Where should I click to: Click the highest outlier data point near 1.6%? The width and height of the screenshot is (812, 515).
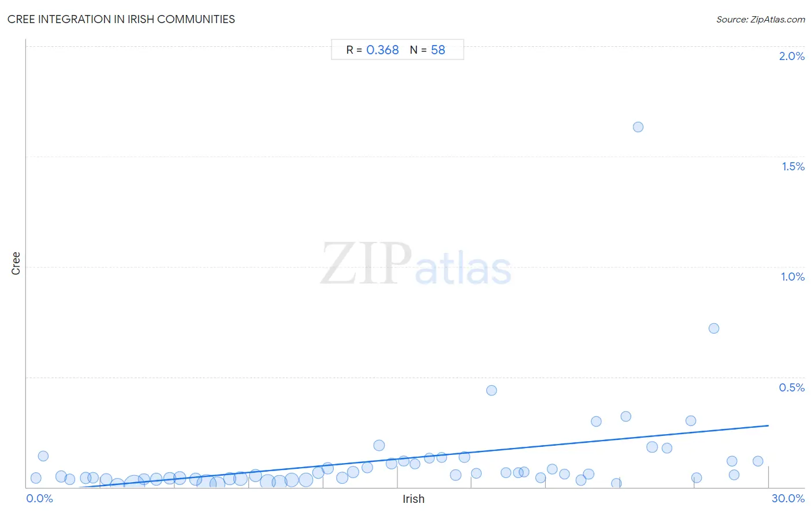pos(638,127)
